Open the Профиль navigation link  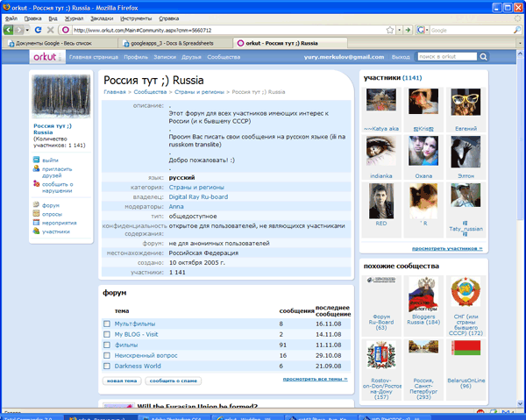click(136, 57)
